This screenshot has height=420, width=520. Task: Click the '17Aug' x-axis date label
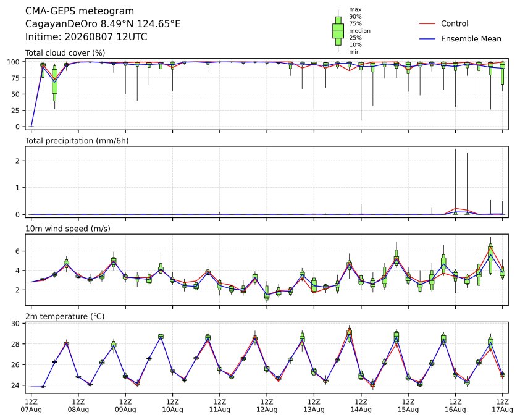click(502, 409)
